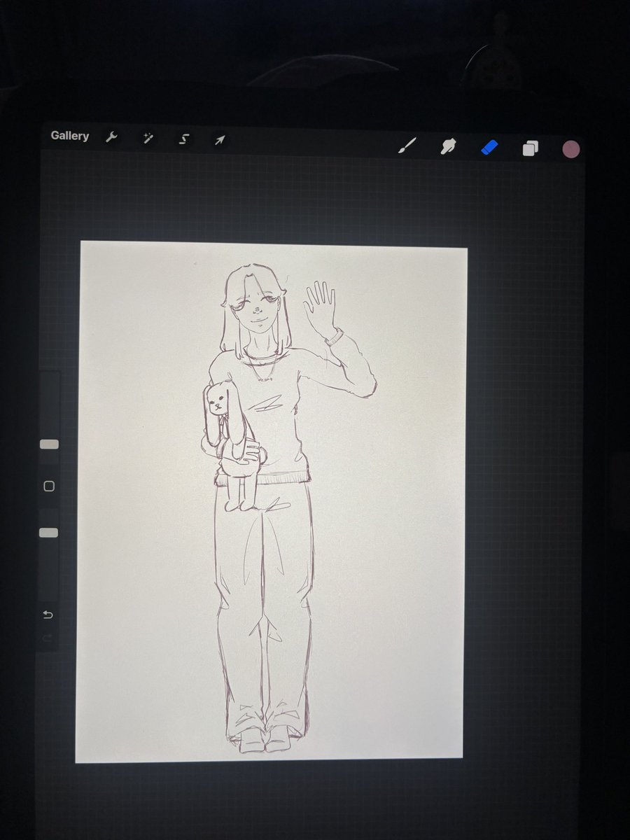630x840 pixels.
Task: Open the Gallery in Procreate
Action: 70,136
